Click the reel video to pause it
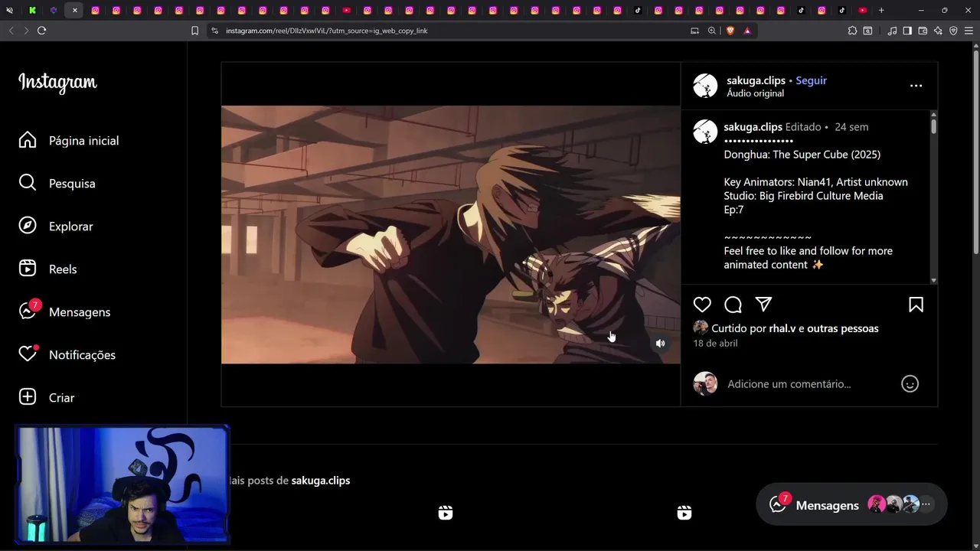The width and height of the screenshot is (980, 551). coord(450,234)
